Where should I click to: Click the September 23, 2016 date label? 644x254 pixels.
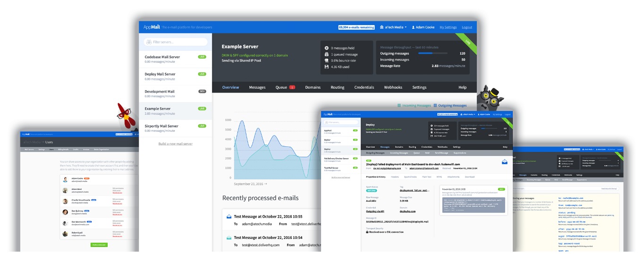pos(250,184)
